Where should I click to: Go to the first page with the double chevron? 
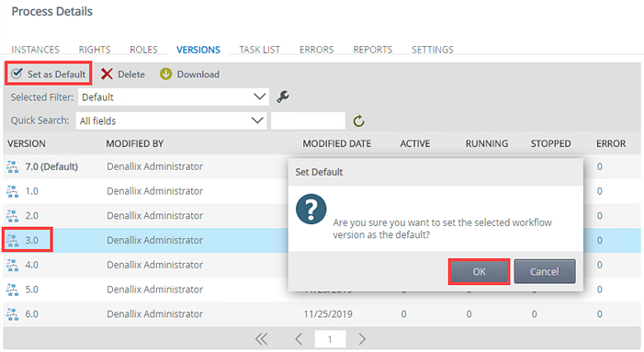[x=261, y=339]
